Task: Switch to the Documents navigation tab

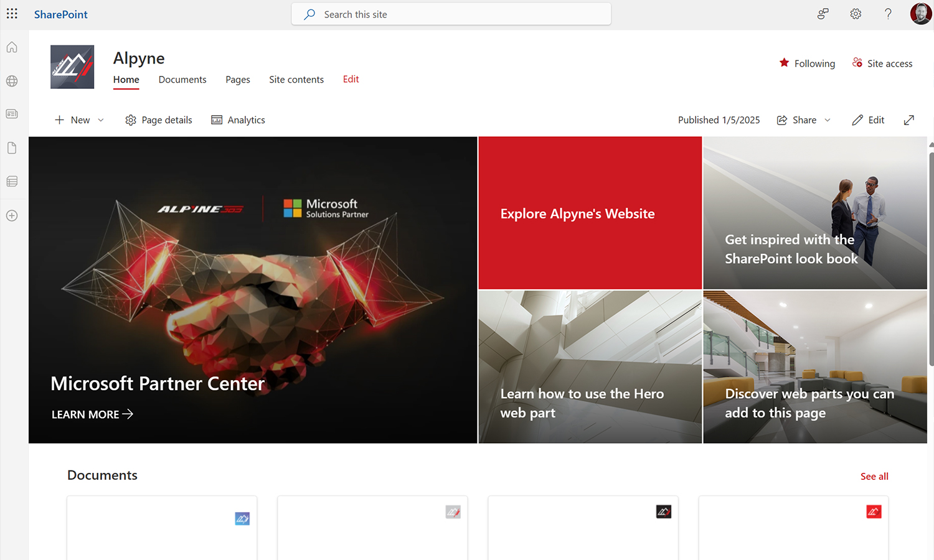Action: click(x=182, y=80)
